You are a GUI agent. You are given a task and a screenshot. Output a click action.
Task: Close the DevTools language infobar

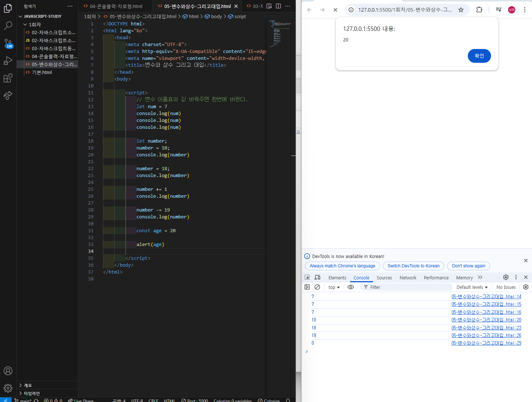526,261
